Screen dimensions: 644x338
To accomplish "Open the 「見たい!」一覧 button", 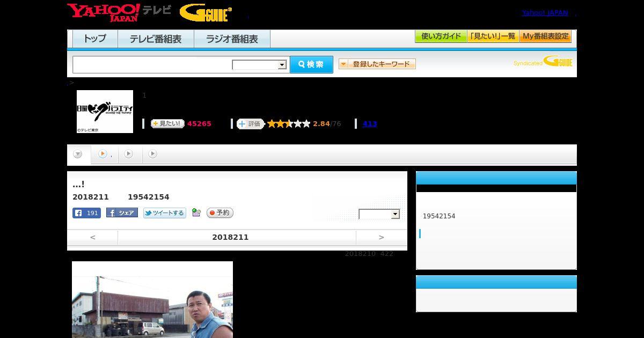I will [493, 36].
